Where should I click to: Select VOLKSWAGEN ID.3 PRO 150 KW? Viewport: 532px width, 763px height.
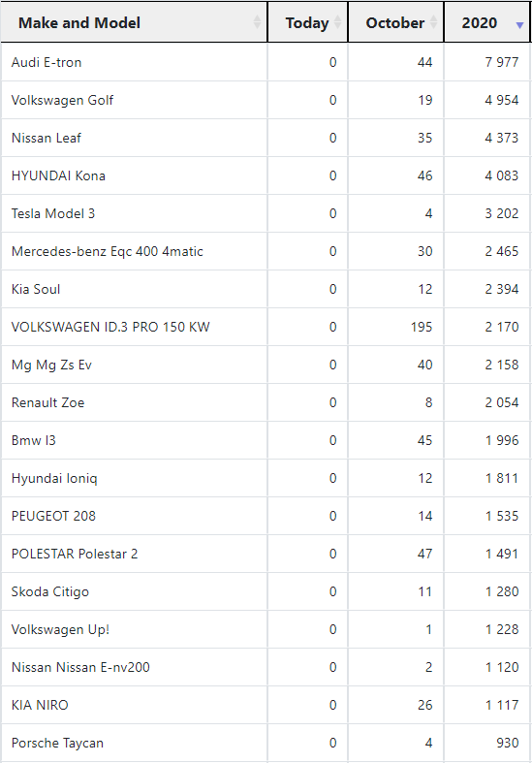(x=110, y=327)
